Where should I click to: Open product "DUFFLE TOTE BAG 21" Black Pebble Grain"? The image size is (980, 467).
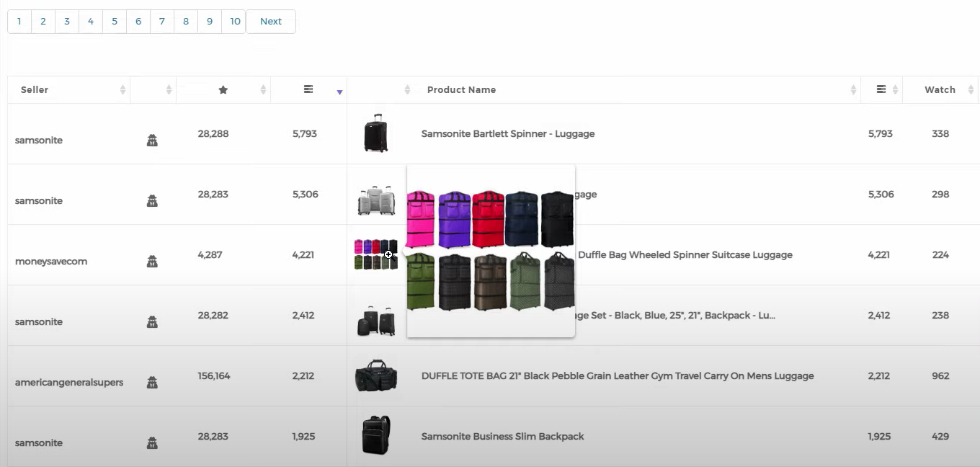point(618,375)
